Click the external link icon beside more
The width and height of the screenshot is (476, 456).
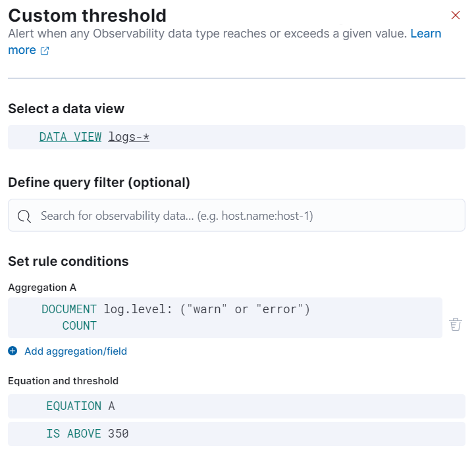(45, 51)
